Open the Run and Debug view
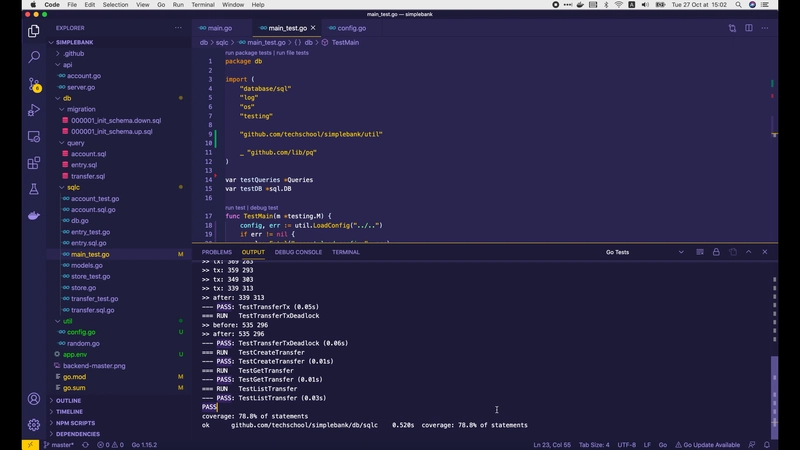This screenshot has height=450, width=800. (34, 110)
